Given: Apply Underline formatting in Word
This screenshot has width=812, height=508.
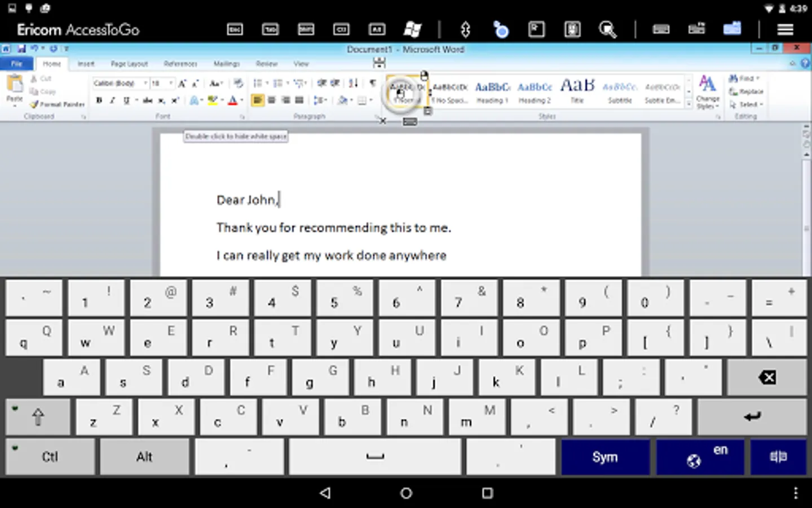Looking at the screenshot, I should pyautogui.click(x=126, y=100).
